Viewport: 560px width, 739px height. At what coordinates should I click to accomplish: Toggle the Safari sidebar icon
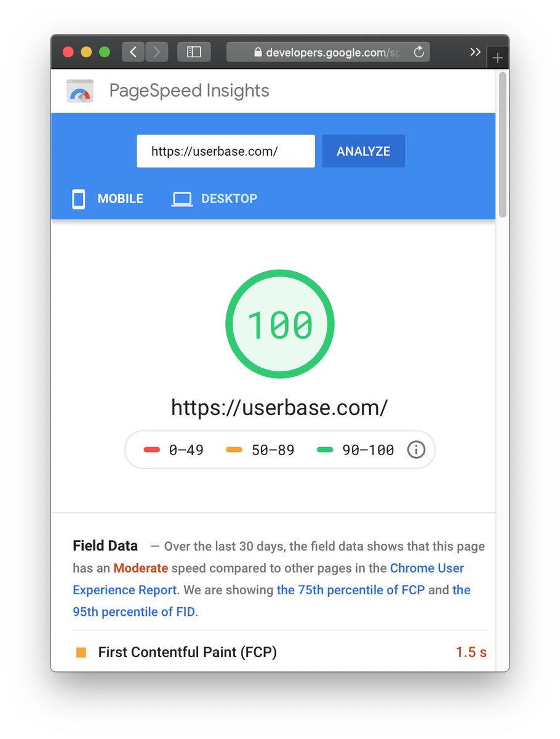194,52
